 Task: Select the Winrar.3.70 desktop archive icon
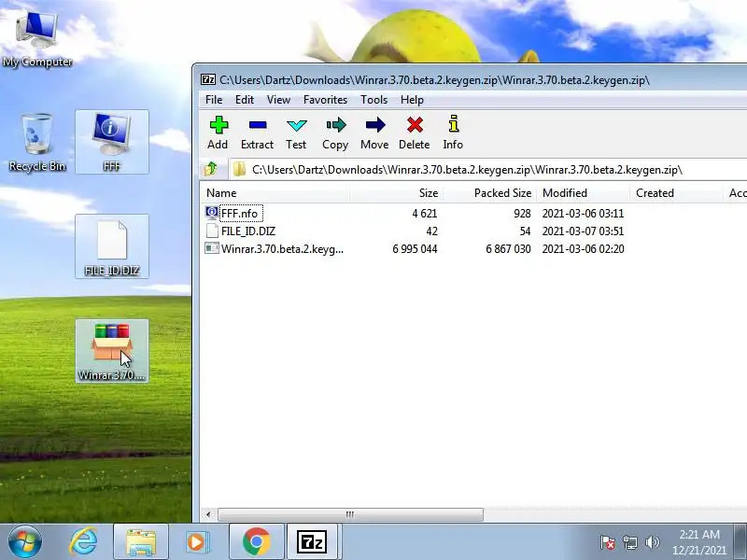point(112,351)
